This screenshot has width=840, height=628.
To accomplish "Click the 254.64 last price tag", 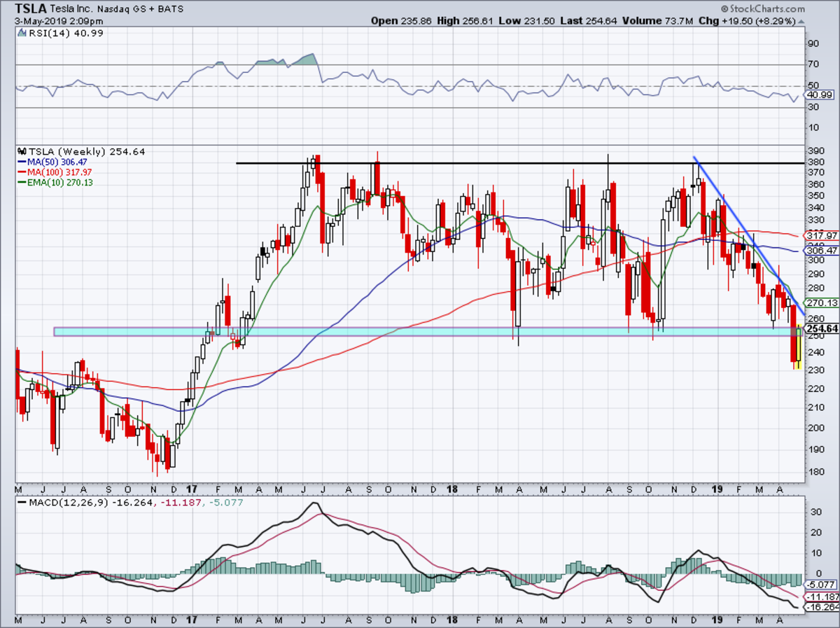I will [x=822, y=329].
